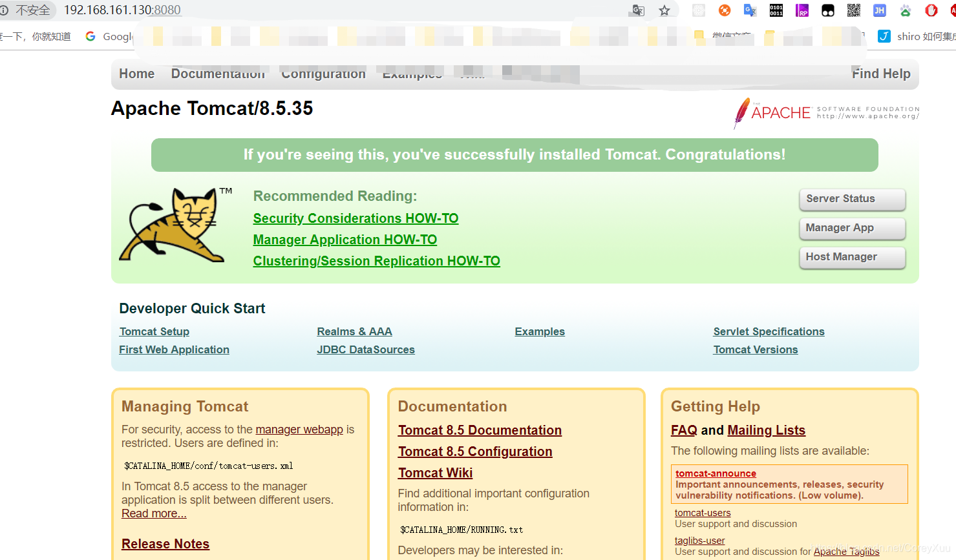Open the Home nav item
Image resolution: width=956 pixels, height=560 pixels.
[x=137, y=74]
